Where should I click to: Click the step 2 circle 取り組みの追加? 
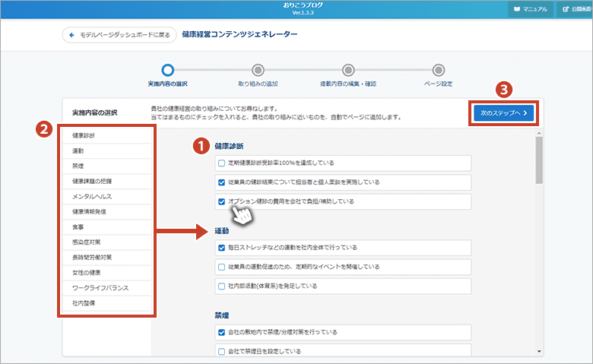258,70
